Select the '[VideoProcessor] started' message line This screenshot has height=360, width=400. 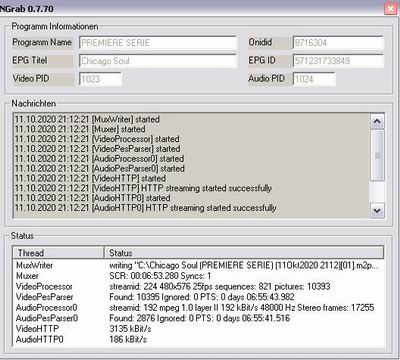pos(97,139)
